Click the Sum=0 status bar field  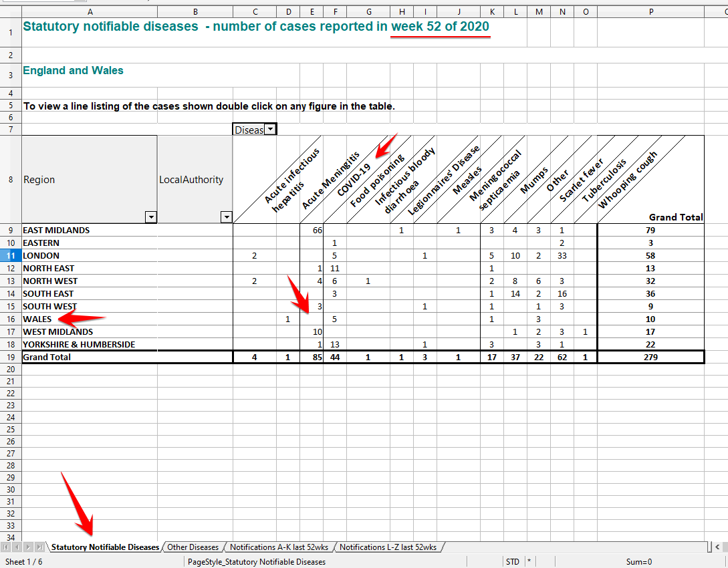click(639, 561)
